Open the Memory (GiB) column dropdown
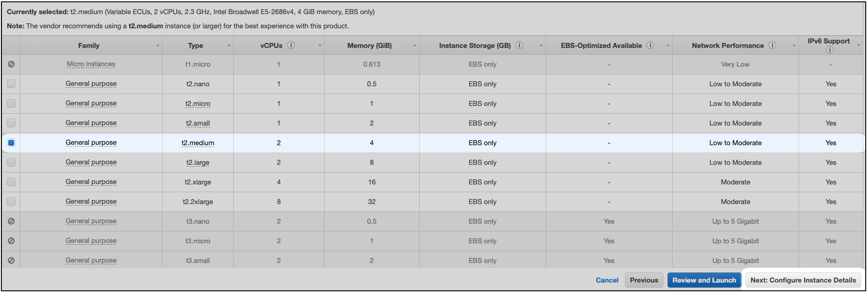Screen dimensions: 868x294 (415, 45)
